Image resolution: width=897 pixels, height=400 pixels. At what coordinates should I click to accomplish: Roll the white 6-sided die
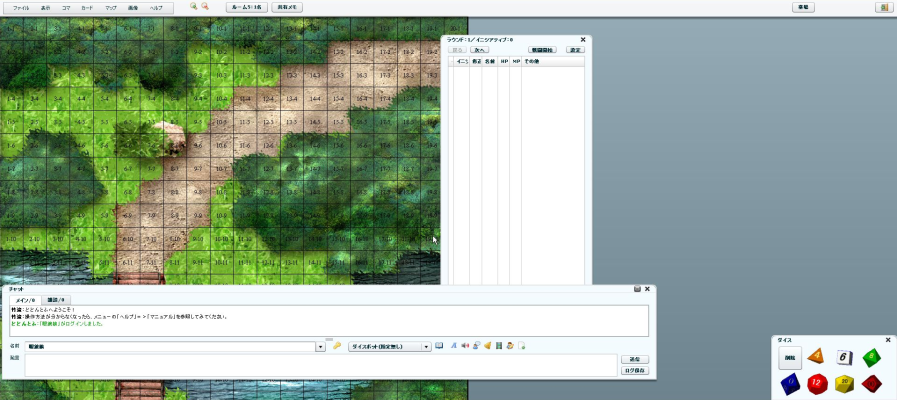tap(844, 357)
